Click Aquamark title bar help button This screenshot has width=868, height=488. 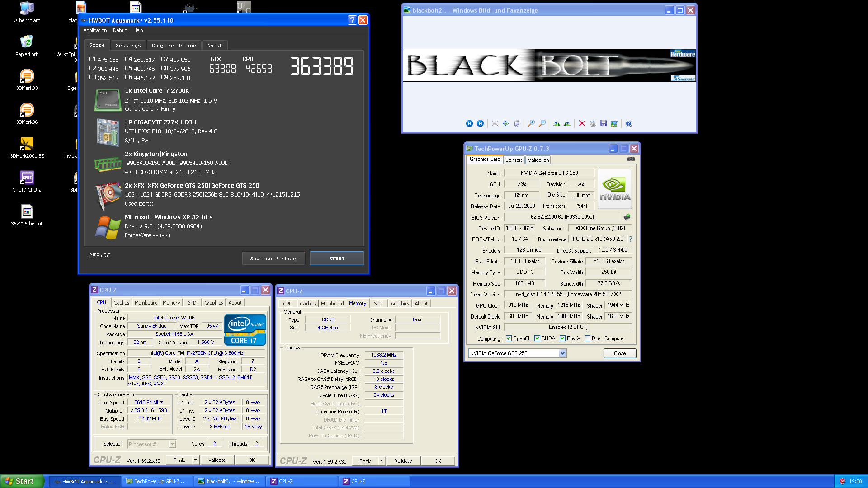point(352,20)
